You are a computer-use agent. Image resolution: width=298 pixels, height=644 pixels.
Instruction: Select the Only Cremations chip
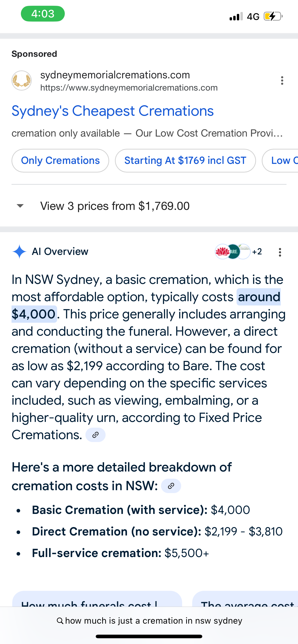tap(60, 161)
